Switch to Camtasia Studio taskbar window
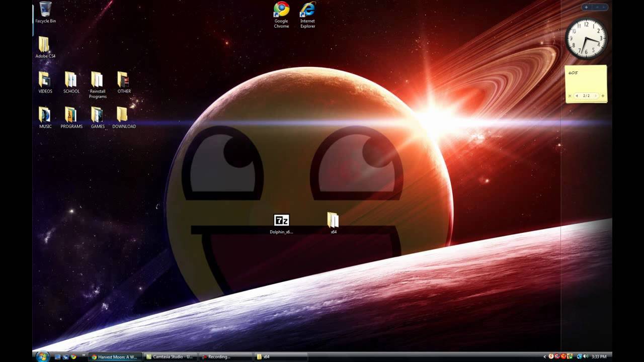 tap(170, 356)
